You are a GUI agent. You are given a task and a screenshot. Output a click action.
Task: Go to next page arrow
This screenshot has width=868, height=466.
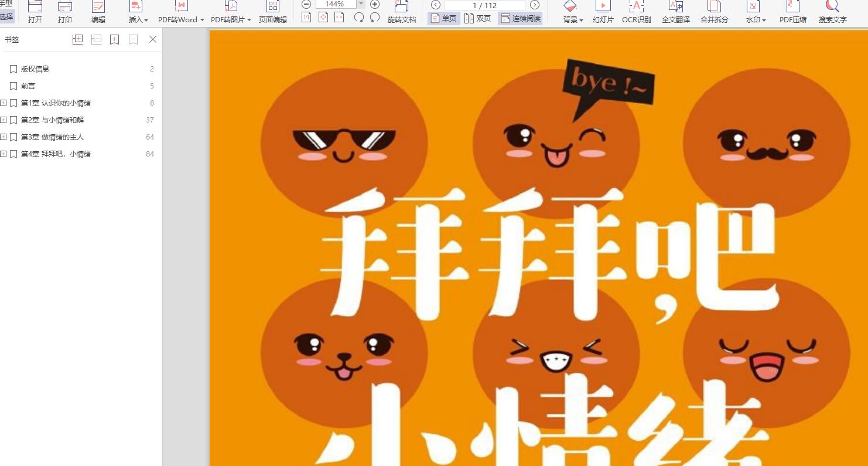[534, 5]
